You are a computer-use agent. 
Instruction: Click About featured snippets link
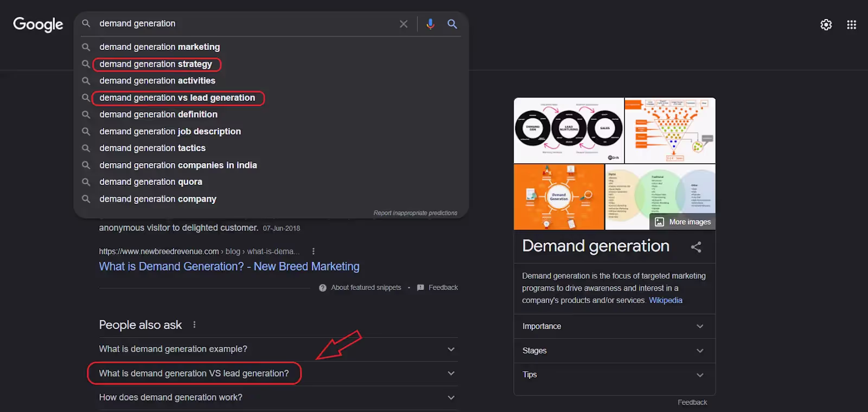point(366,287)
